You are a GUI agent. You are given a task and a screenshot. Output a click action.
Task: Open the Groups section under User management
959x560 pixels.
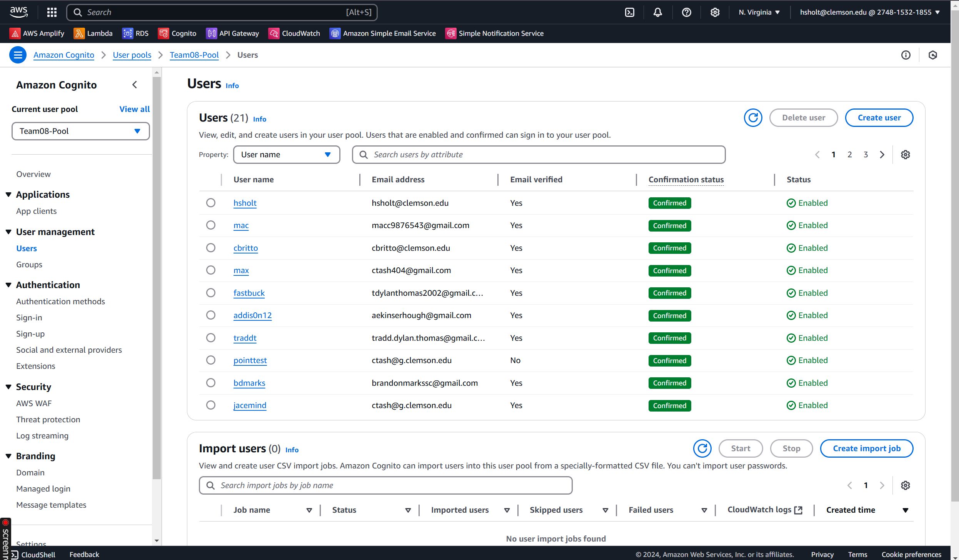[x=29, y=264]
